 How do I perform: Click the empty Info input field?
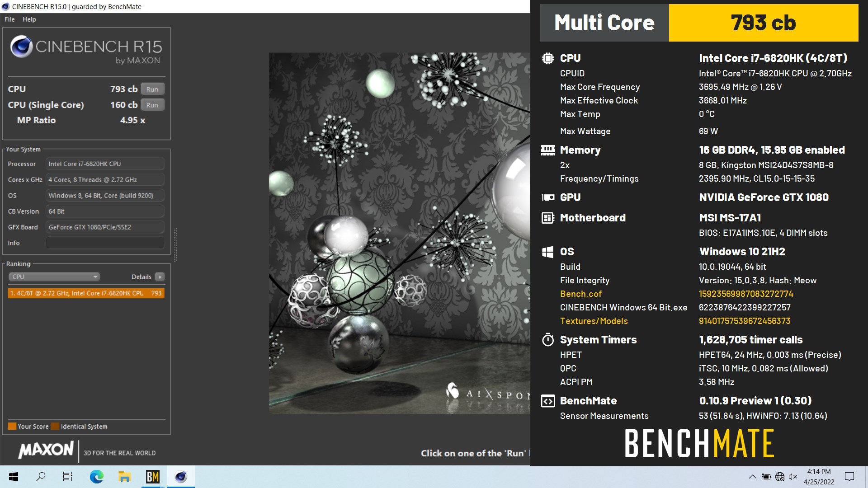(104, 243)
